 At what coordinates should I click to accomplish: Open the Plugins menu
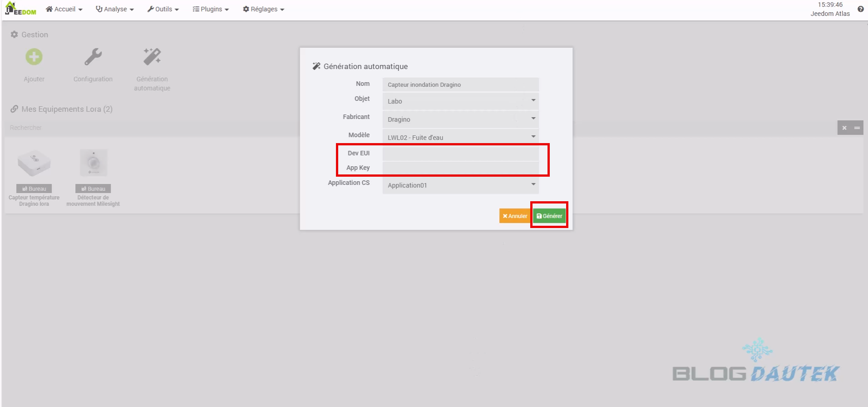(211, 9)
